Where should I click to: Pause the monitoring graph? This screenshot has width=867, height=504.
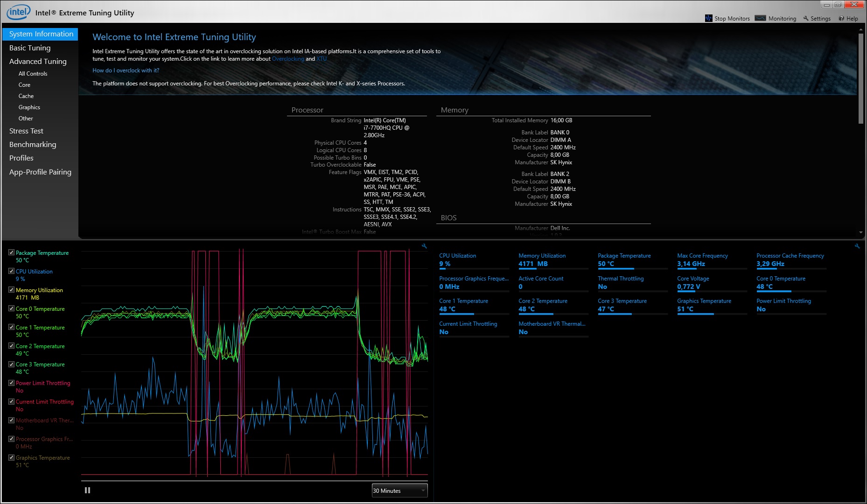(87, 490)
